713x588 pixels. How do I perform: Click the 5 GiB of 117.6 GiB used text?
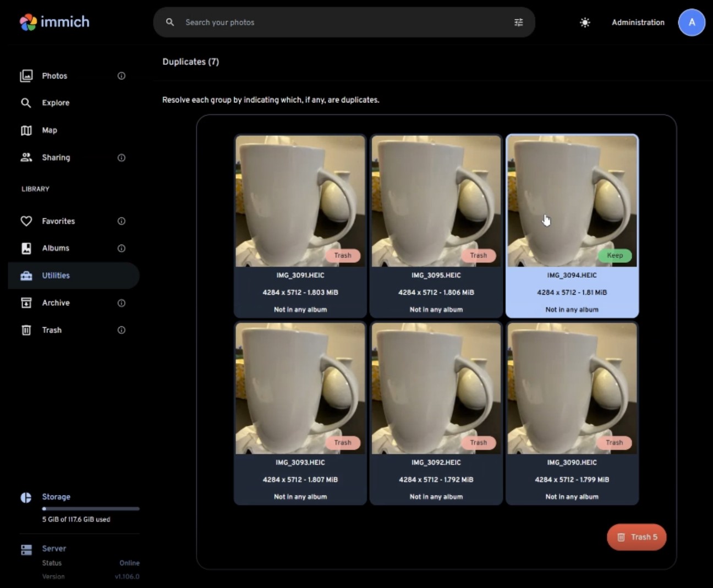point(76,519)
